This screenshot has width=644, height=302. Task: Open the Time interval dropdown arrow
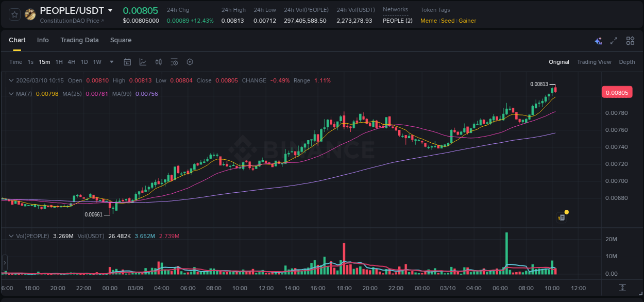[111, 62]
